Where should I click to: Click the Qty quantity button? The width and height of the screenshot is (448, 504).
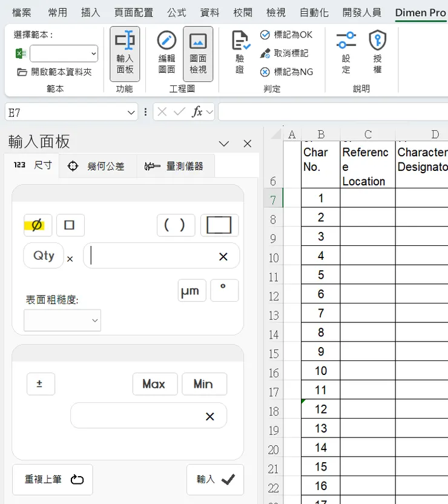click(44, 256)
